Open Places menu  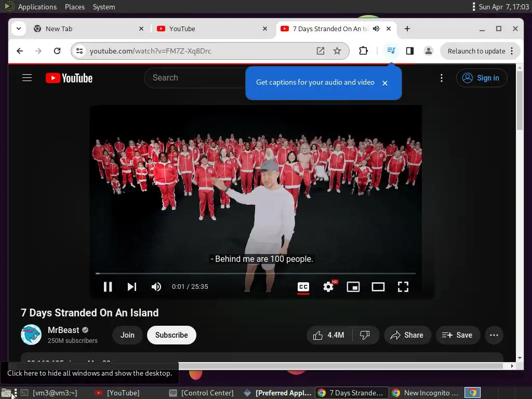pyautogui.click(x=75, y=7)
